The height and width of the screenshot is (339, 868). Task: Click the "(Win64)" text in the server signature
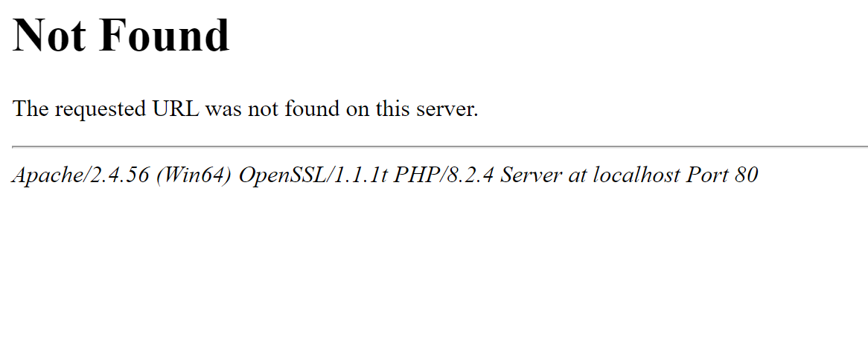tap(194, 175)
